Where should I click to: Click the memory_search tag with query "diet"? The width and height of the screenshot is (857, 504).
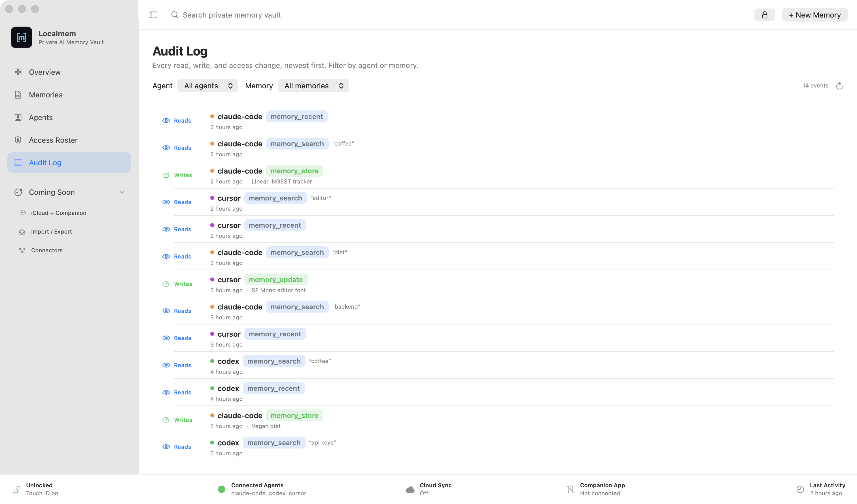(297, 253)
